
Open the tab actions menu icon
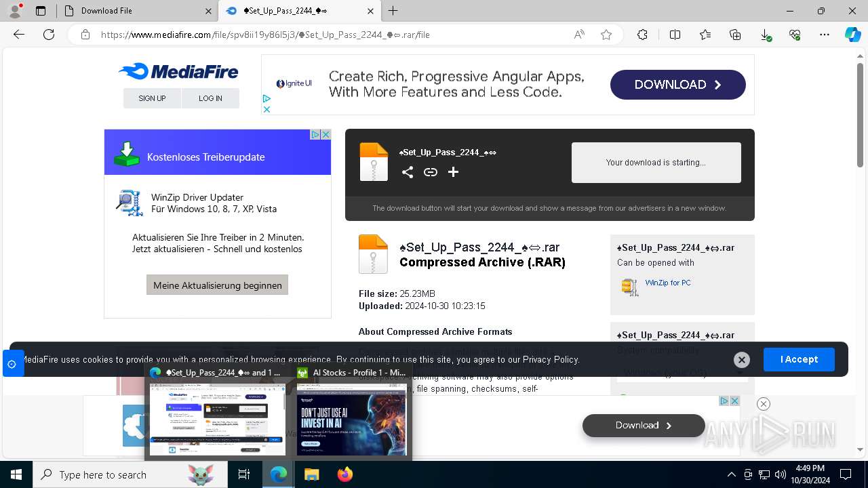pyautogui.click(x=41, y=11)
